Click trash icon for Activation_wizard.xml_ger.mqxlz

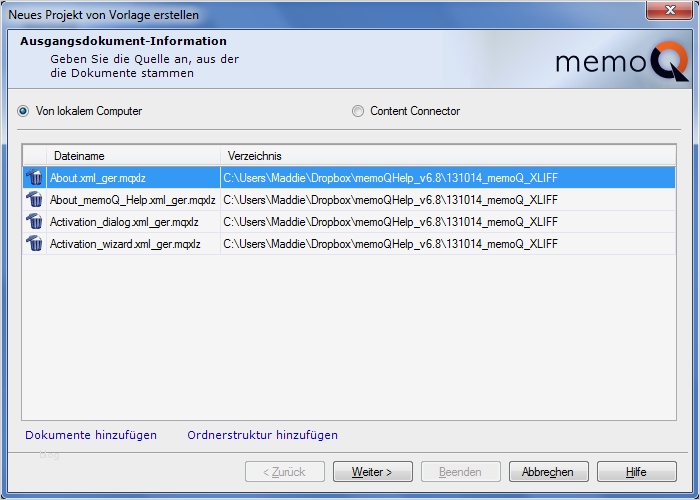[x=34, y=243]
